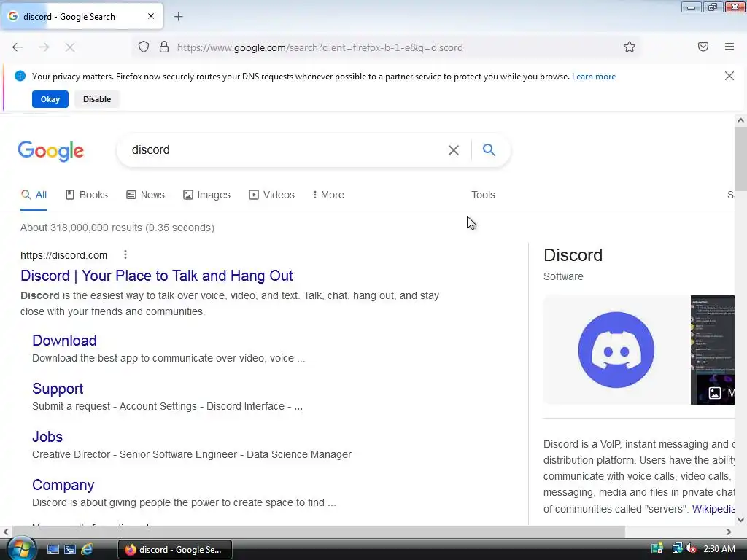
Task: Click the tracking protection shield icon
Action: coord(144,47)
